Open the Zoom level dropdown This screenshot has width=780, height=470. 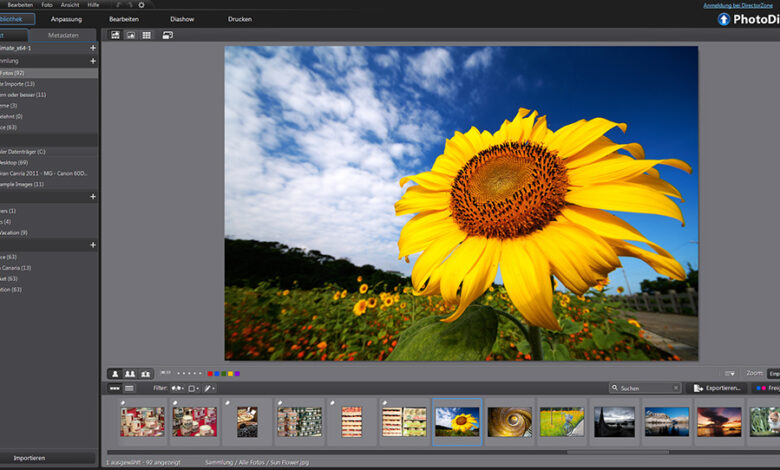[x=773, y=373]
